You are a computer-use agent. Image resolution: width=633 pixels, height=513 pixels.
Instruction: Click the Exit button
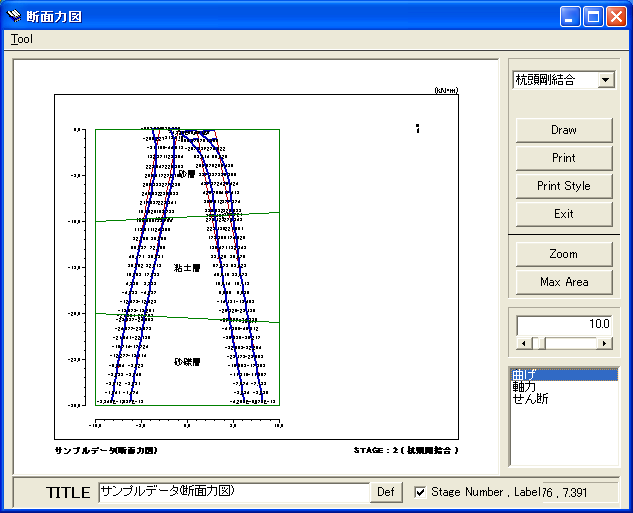click(x=564, y=214)
